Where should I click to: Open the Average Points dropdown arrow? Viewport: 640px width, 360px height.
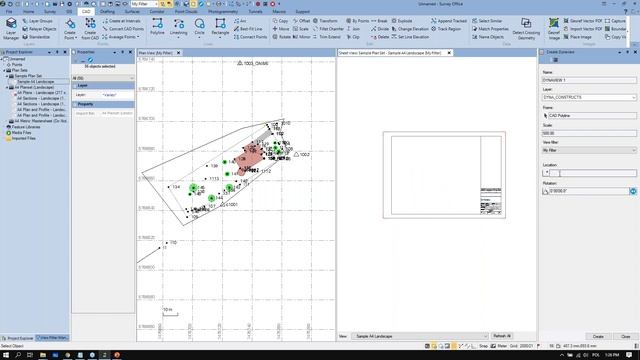coord(138,37)
